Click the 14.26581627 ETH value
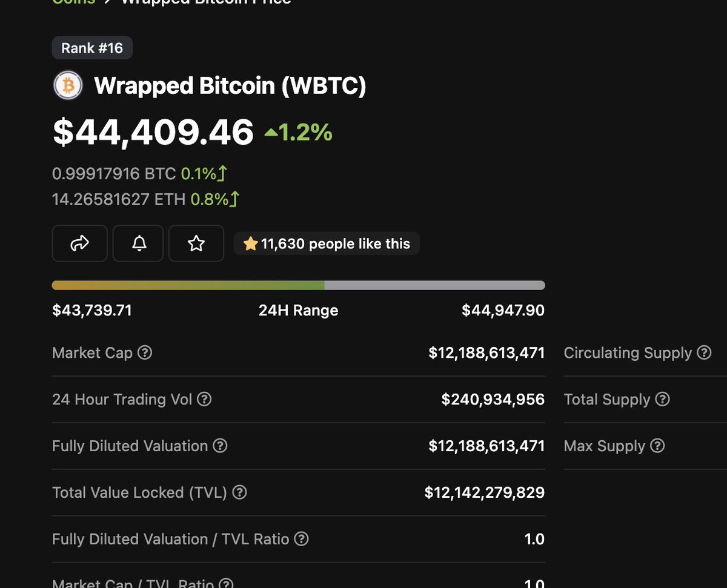Viewport: 727px width, 588px height. (119, 199)
